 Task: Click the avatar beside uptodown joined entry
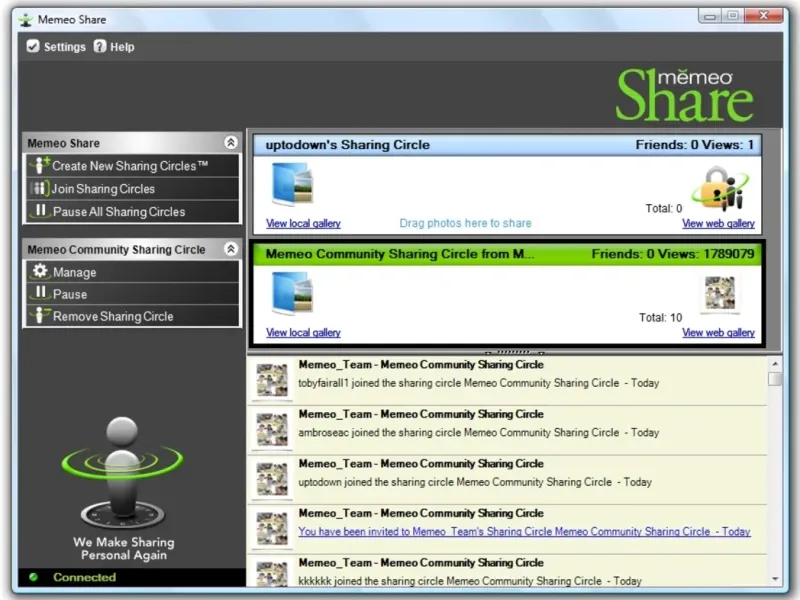coord(272,479)
